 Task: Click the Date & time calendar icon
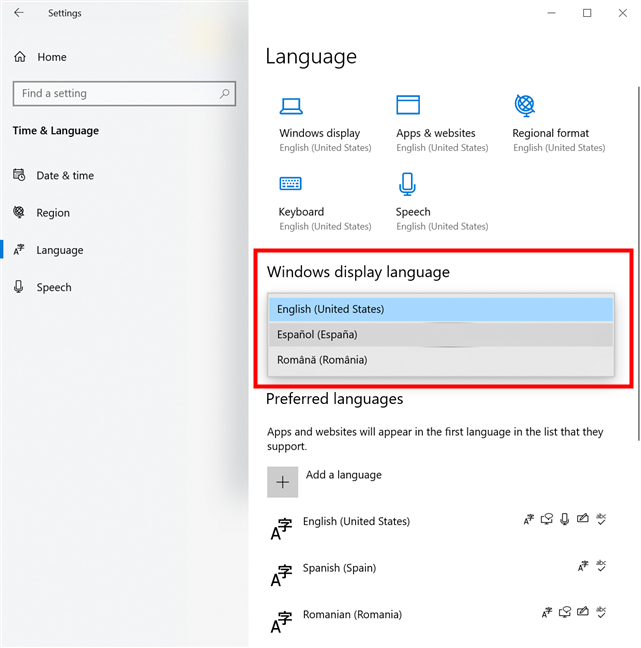click(19, 175)
